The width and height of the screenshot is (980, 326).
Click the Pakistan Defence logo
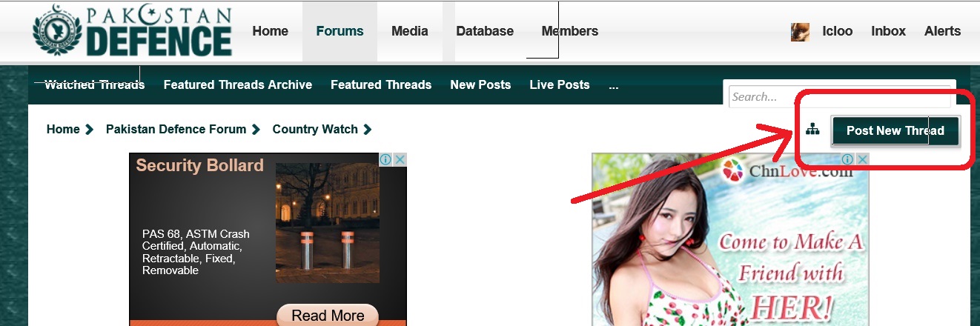click(133, 30)
